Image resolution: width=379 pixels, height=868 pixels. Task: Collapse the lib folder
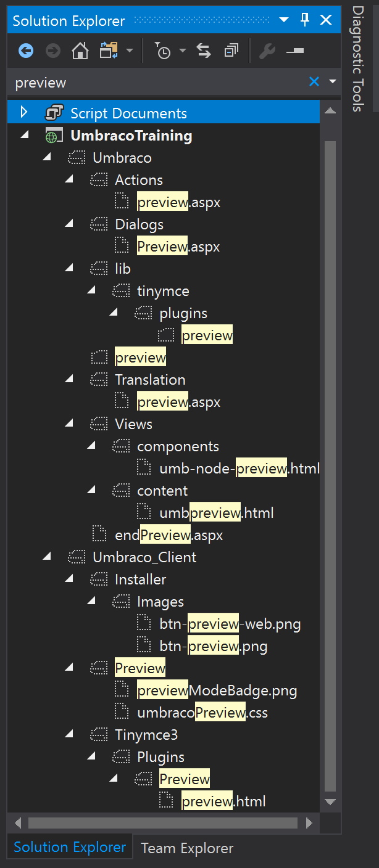[69, 269]
